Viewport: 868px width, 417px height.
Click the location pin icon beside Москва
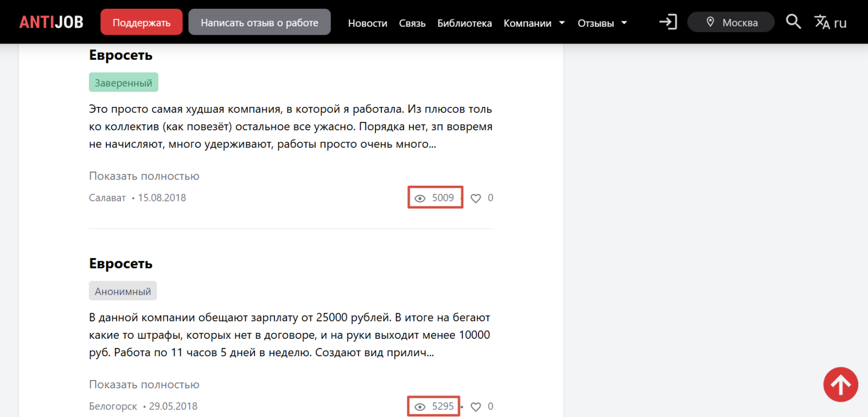click(710, 22)
